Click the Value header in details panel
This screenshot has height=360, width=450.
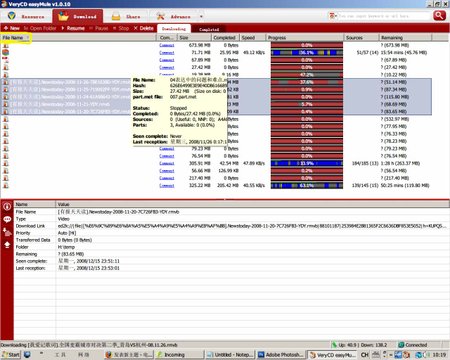point(252,204)
